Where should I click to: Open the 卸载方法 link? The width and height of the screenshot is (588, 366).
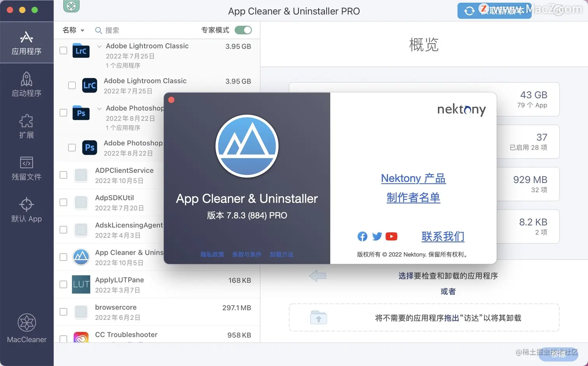pos(282,254)
